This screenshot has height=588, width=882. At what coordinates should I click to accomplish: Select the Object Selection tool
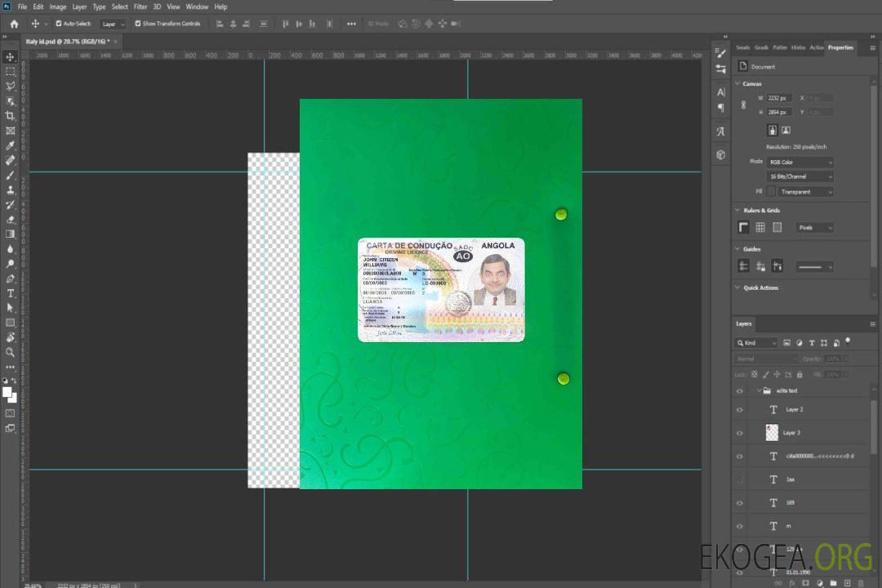[10, 101]
